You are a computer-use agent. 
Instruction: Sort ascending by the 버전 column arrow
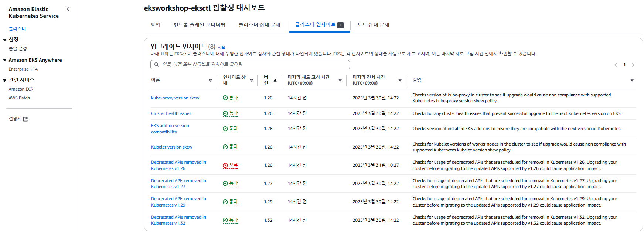tap(275, 80)
